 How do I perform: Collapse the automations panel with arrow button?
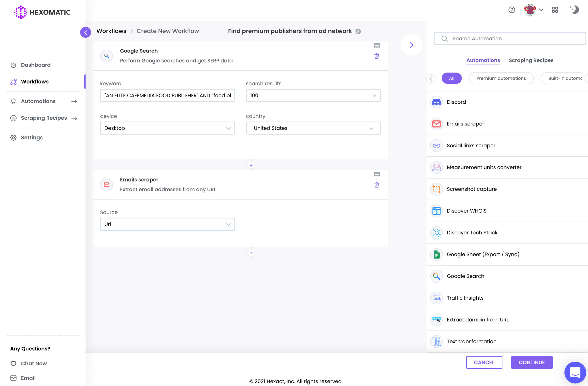coord(411,45)
